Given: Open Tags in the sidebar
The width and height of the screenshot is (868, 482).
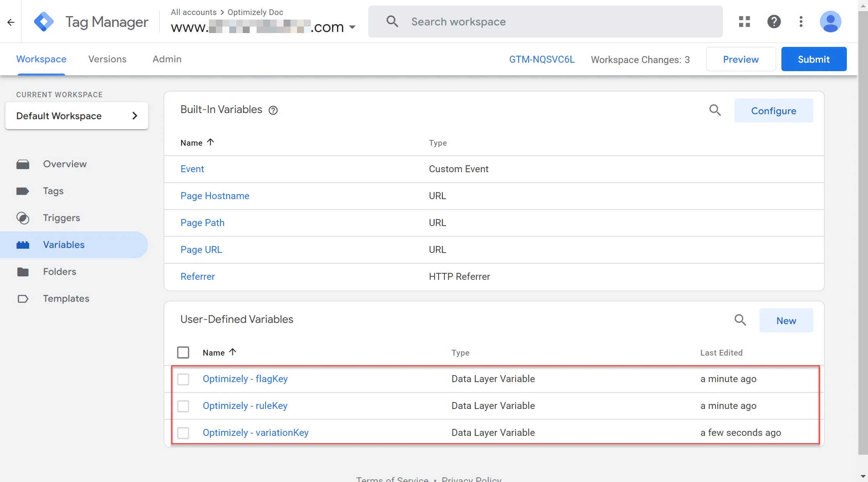Looking at the screenshot, I should [x=53, y=191].
